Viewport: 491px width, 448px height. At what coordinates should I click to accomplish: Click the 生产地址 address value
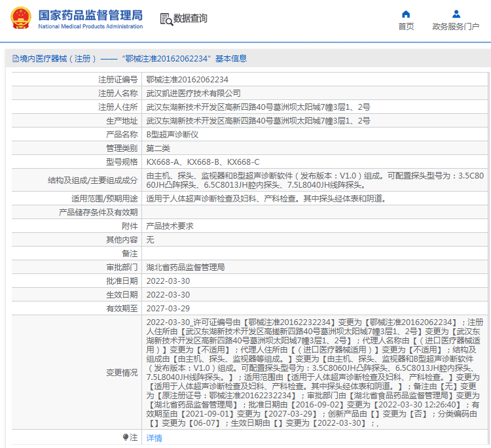[258, 121]
